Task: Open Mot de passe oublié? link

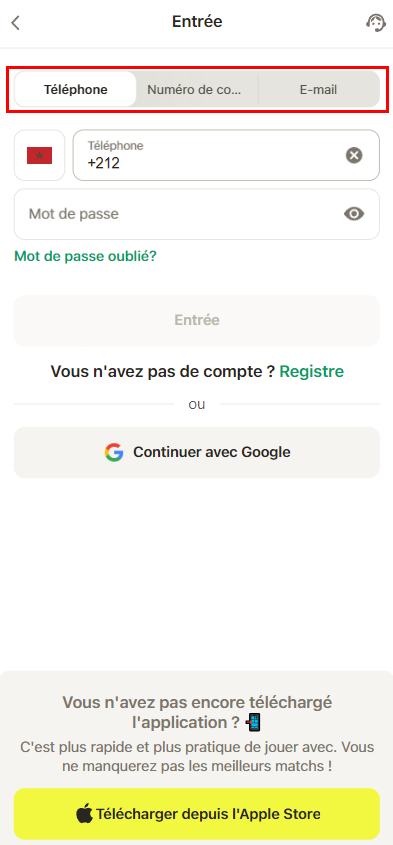Action: click(85, 256)
